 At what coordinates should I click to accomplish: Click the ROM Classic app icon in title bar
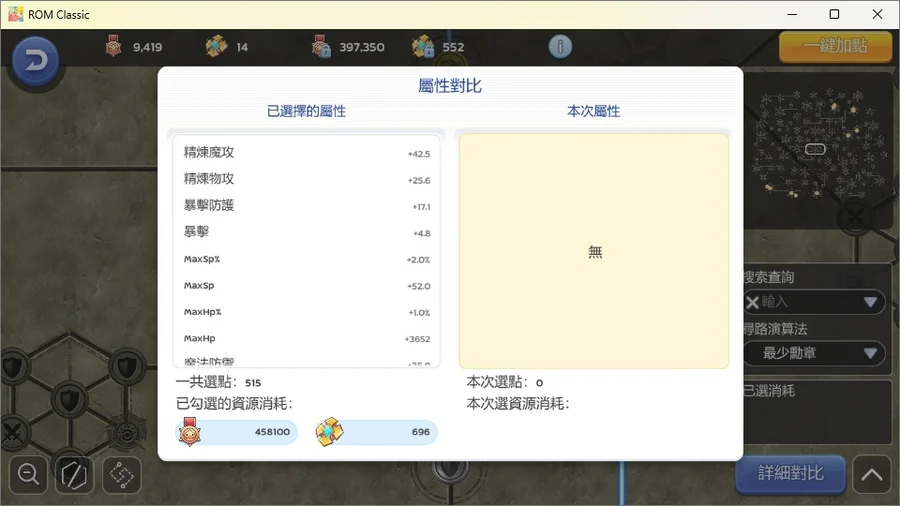16,14
